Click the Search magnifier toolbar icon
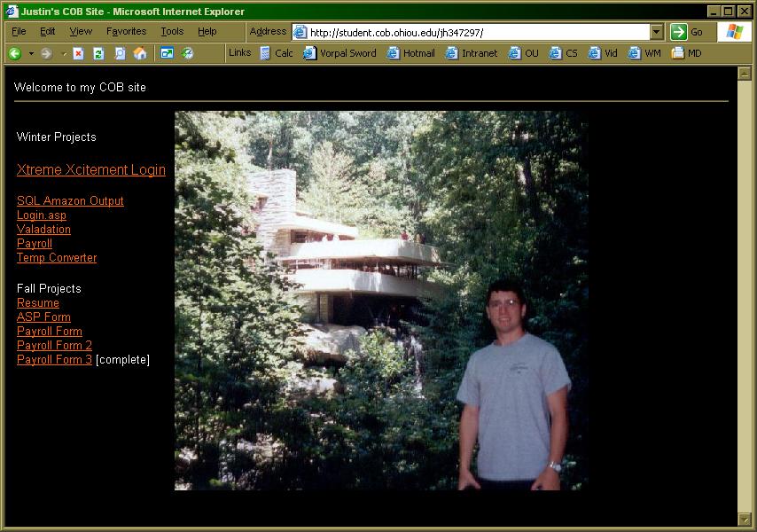 pyautogui.click(x=120, y=53)
